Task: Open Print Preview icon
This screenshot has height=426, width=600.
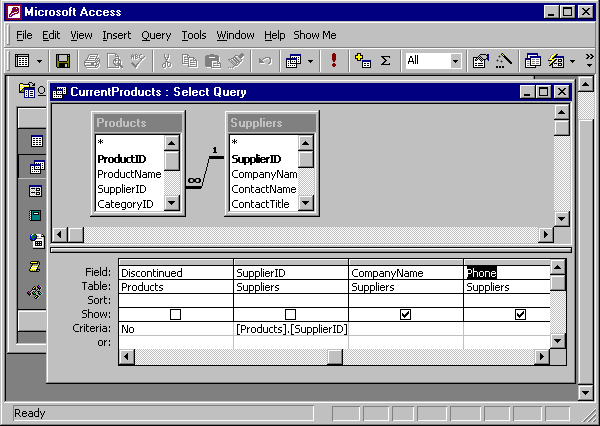Action: click(115, 61)
